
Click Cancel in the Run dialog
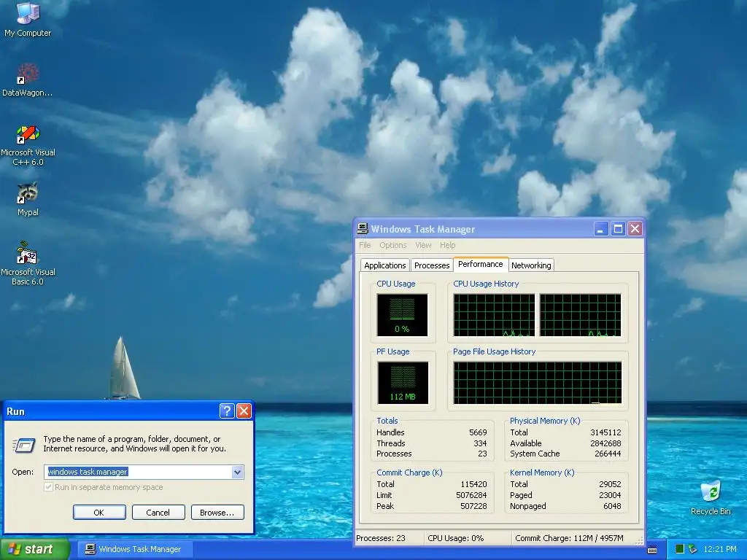[x=158, y=513]
